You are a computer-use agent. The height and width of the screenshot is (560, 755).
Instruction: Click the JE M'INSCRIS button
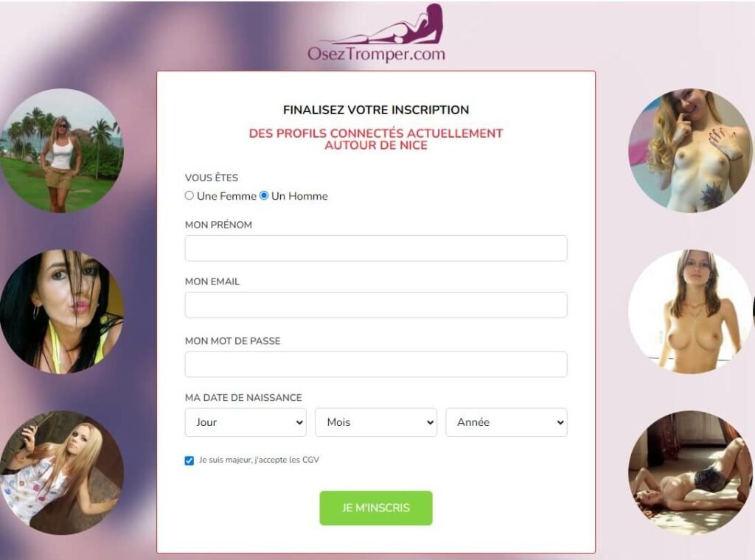(376, 508)
